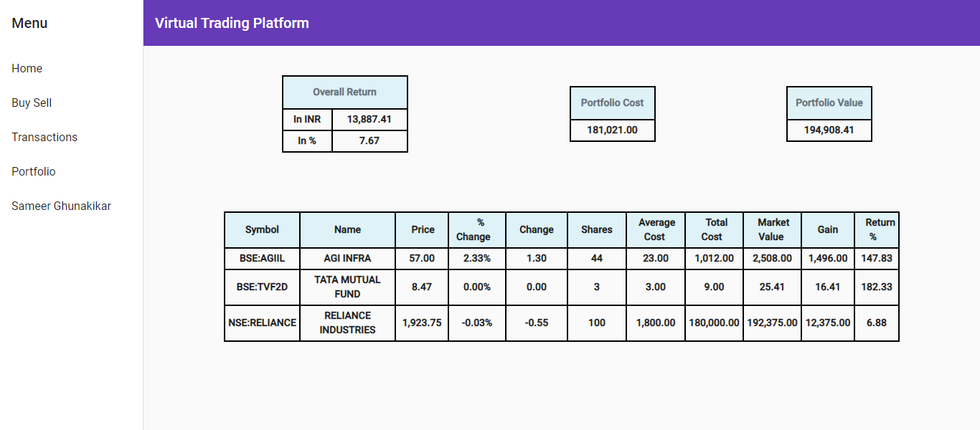The height and width of the screenshot is (430, 980).
Task: Navigate to Buy Sell section
Action: coord(31,102)
